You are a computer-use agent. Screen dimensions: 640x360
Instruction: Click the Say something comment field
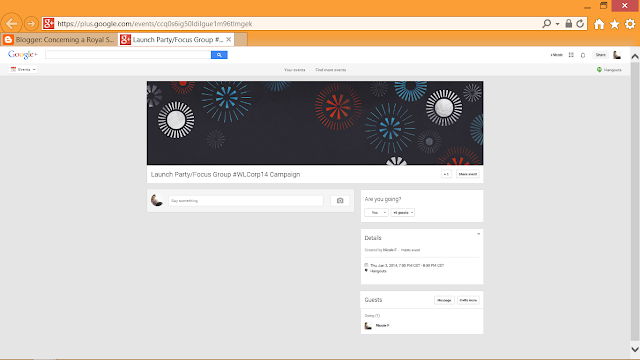point(246,200)
